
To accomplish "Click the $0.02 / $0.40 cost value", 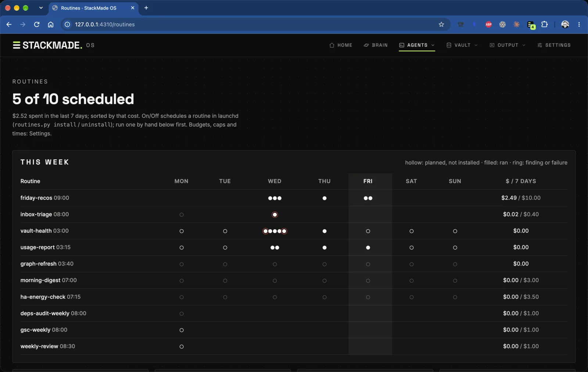I will point(521,214).
